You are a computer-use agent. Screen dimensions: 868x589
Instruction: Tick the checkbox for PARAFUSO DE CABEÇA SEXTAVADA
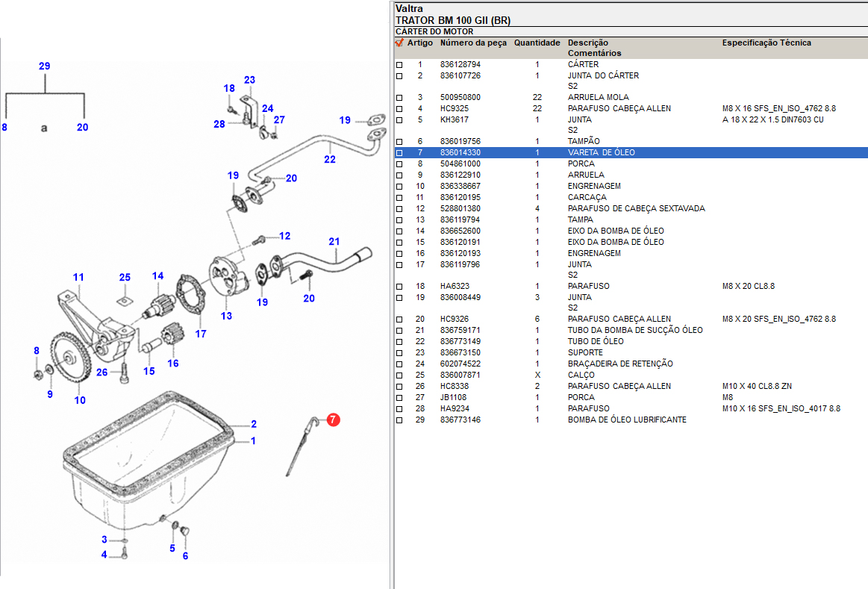click(399, 209)
